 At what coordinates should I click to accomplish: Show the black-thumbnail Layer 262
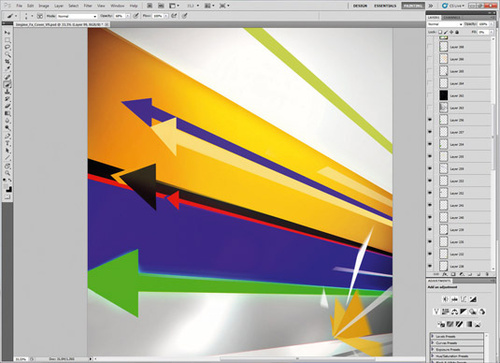click(430, 95)
